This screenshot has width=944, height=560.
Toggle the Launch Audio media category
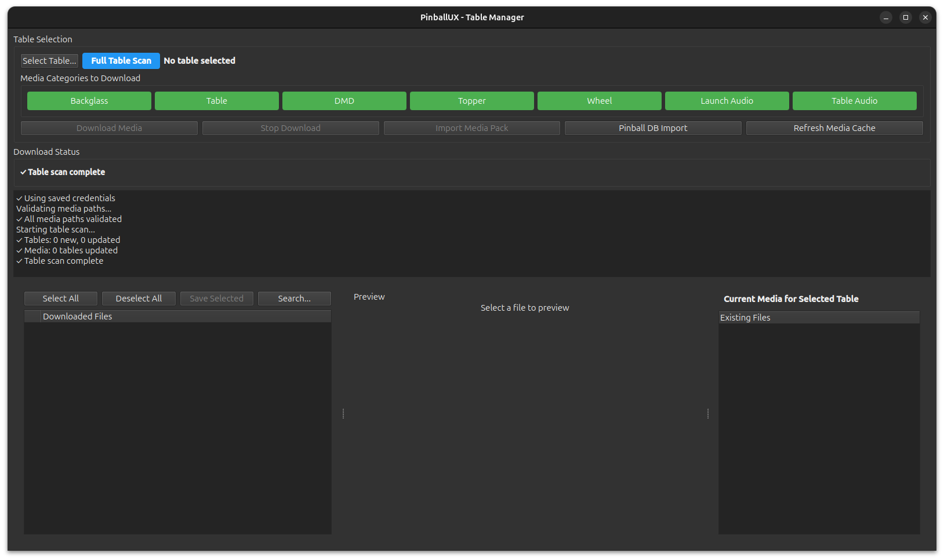pyautogui.click(x=727, y=101)
